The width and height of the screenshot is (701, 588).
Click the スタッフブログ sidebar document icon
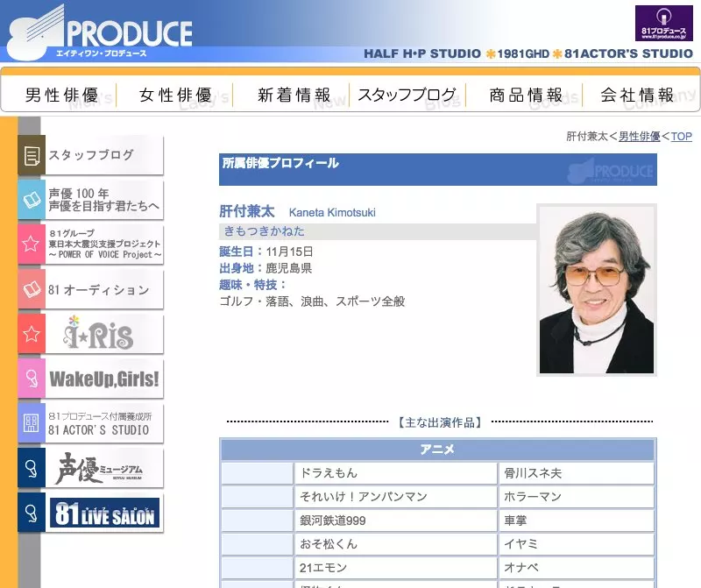pyautogui.click(x=32, y=155)
